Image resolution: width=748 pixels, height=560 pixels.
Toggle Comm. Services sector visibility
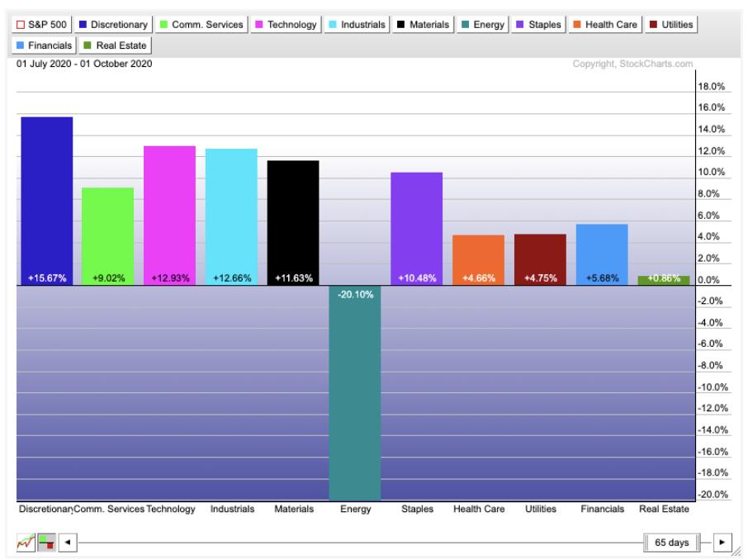click(x=201, y=25)
